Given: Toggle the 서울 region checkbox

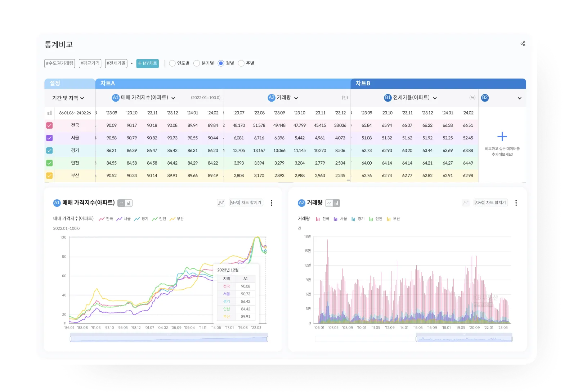Looking at the screenshot, I should 49,138.
